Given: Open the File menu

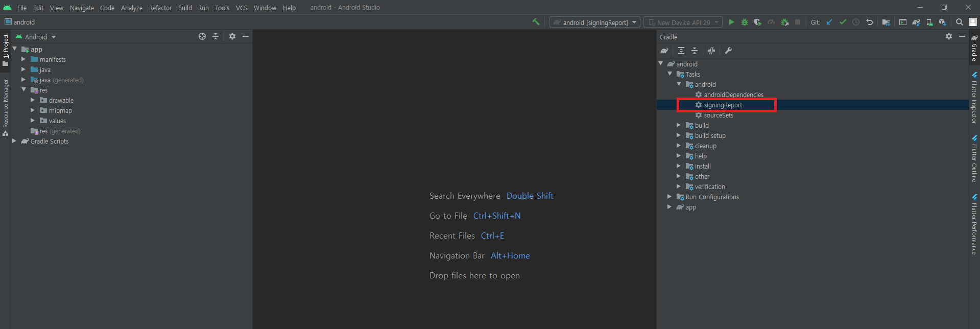Looking at the screenshot, I should tap(22, 8).
